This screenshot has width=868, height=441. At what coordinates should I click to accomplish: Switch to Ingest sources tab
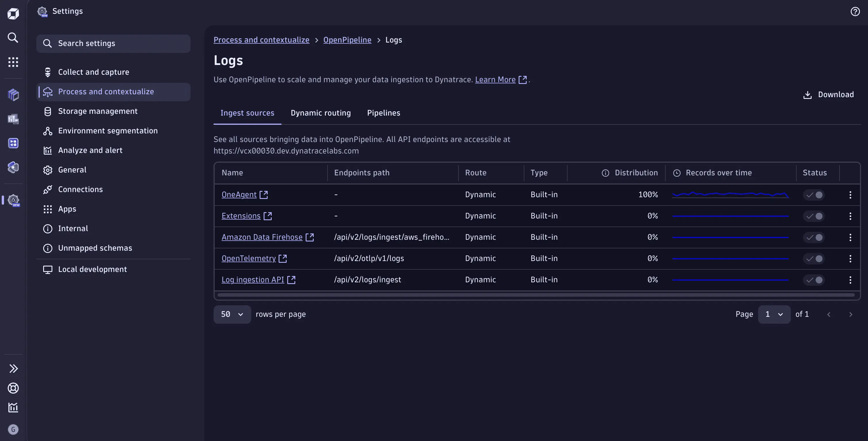247,113
